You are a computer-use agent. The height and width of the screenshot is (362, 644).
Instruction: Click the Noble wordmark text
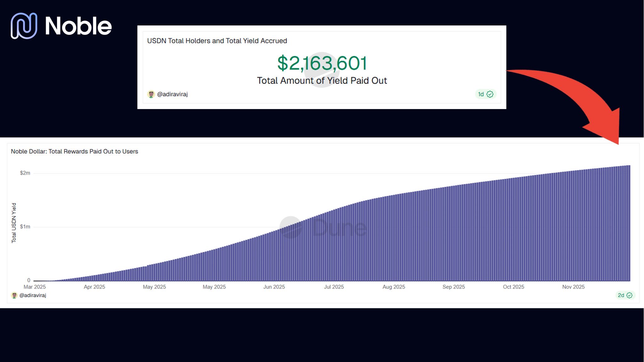78,26
